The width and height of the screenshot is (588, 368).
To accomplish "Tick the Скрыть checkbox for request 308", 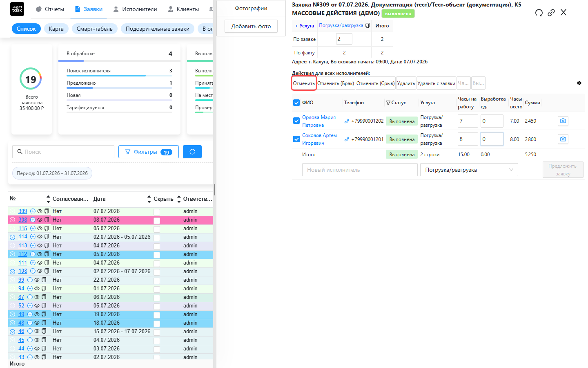I will tap(157, 220).
